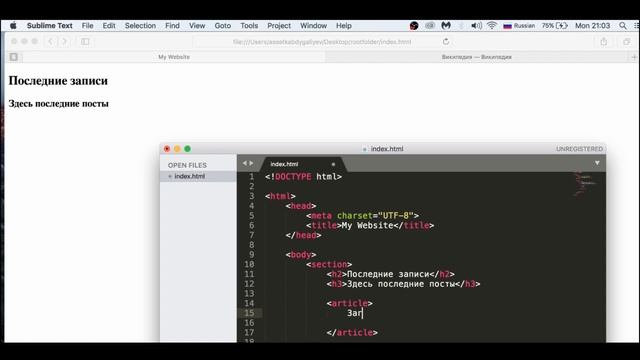Image resolution: width=640 pixels, height=360 pixels.
Task: Click the Safari address bar
Action: tap(322, 42)
